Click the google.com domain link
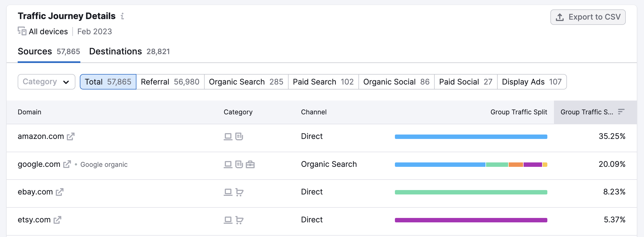This screenshot has height=237, width=644. [39, 164]
